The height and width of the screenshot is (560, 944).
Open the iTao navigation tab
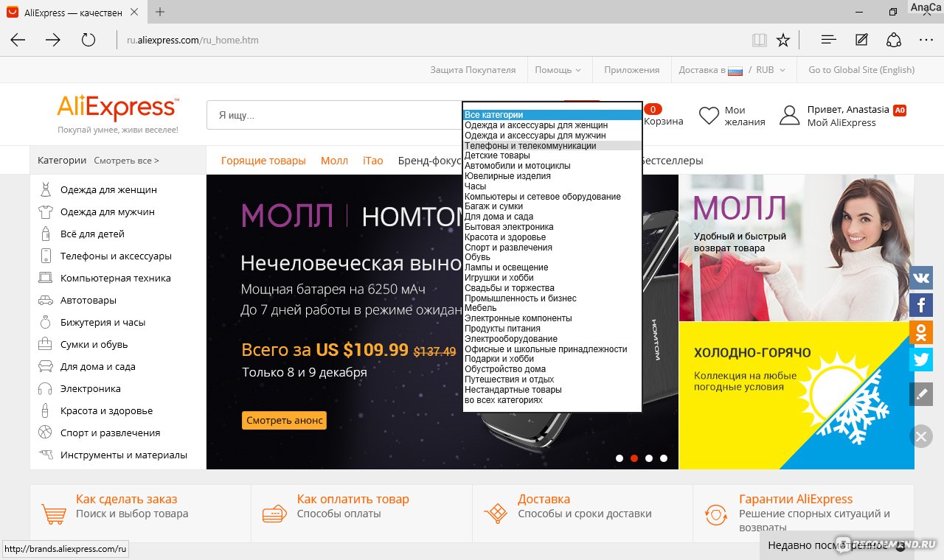point(373,161)
